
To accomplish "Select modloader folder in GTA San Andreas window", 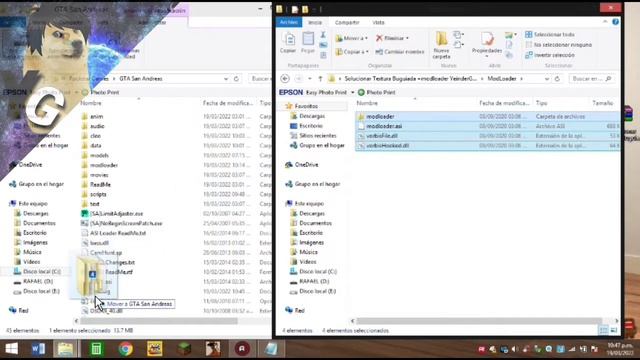I will coord(104,165).
